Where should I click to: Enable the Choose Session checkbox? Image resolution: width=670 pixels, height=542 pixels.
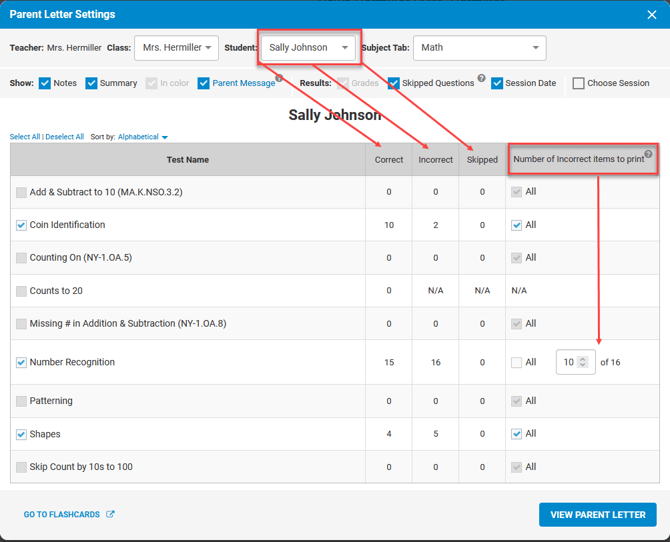pyautogui.click(x=578, y=83)
